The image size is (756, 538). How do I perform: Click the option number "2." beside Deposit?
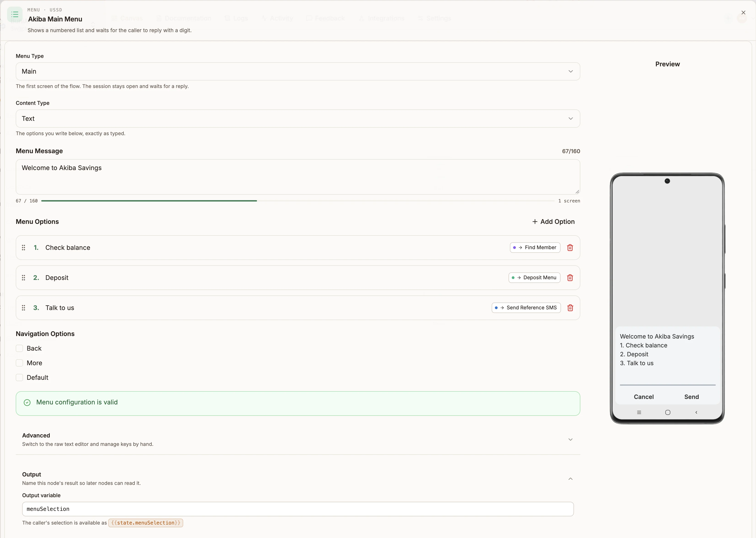36,278
